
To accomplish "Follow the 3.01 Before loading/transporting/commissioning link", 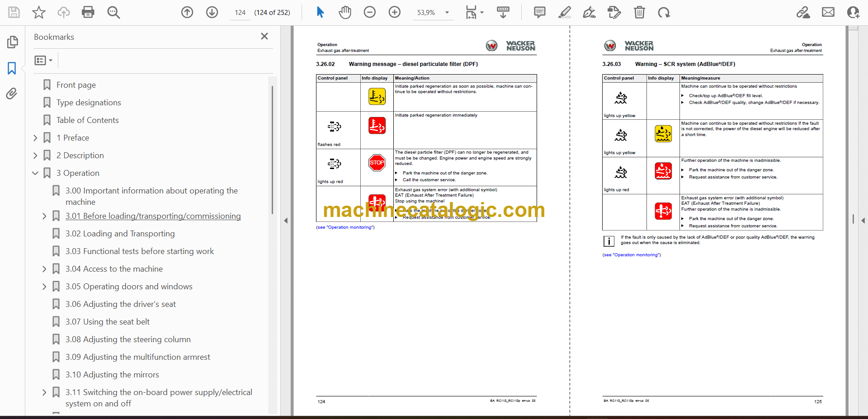I will pos(153,216).
